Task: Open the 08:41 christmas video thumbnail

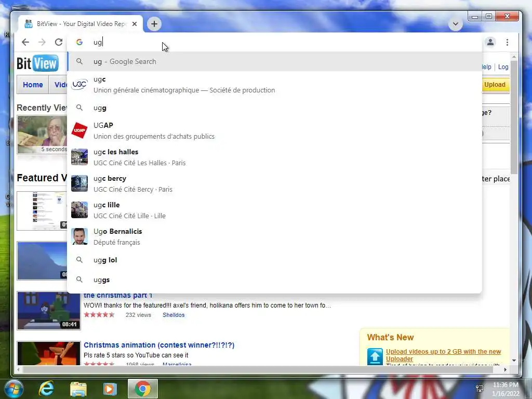Action: (x=49, y=311)
